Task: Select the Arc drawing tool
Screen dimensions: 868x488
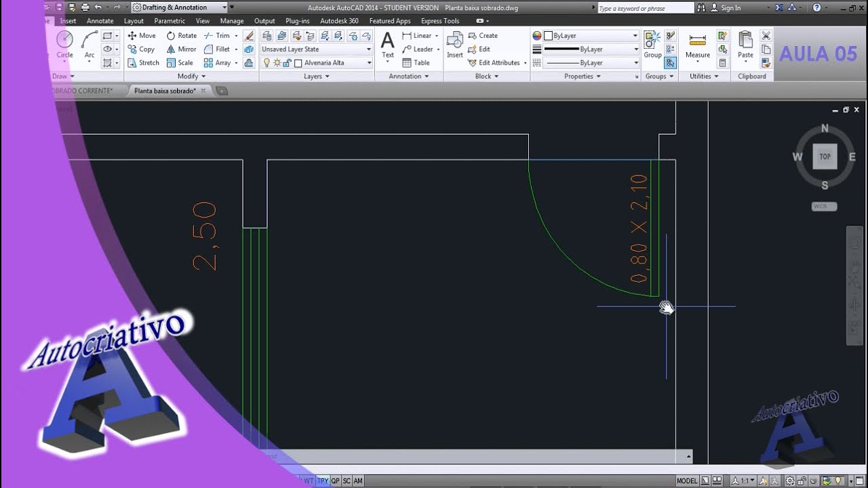Action: [90, 45]
